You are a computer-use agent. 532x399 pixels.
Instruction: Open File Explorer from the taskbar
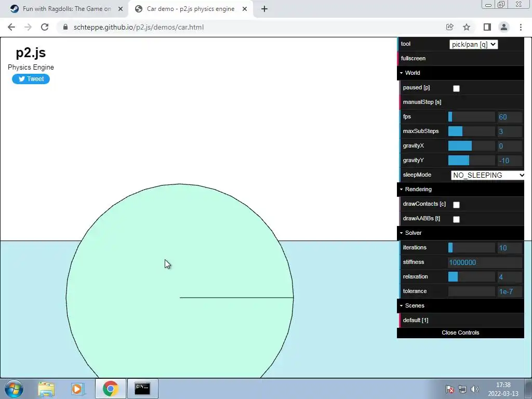(x=46, y=389)
